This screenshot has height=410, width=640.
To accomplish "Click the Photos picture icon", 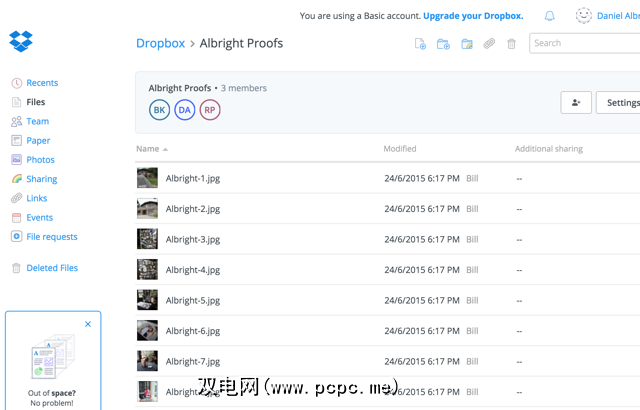I will click(x=16, y=160).
